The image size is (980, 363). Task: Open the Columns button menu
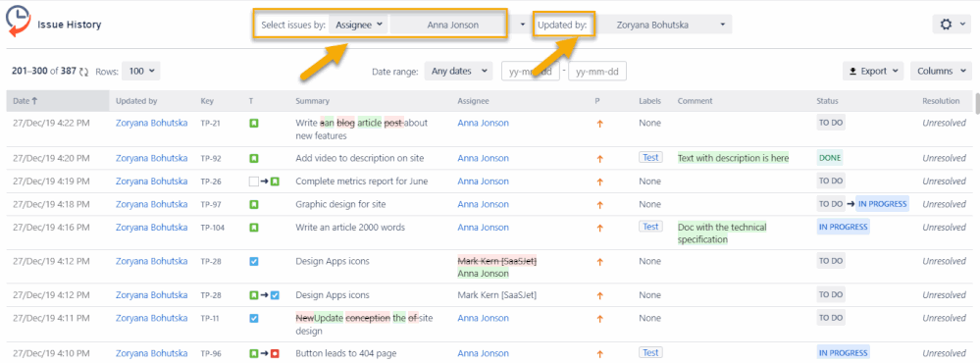[x=941, y=72]
